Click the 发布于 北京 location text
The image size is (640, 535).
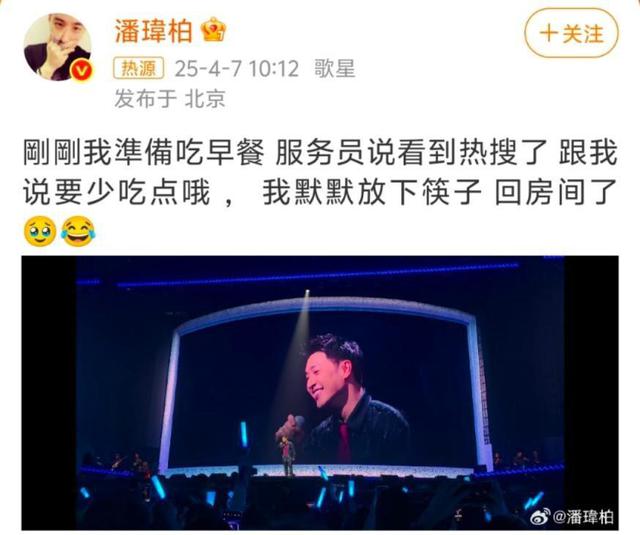pos(170,99)
